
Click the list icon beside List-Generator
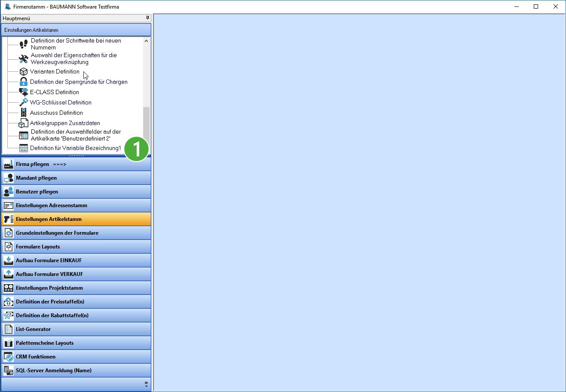click(9, 329)
